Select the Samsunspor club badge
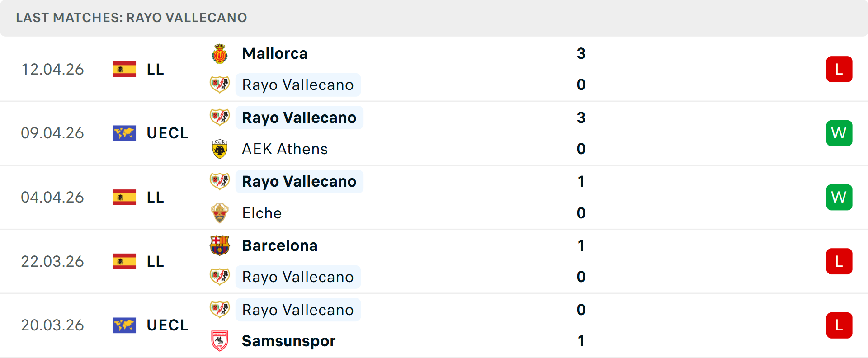 tap(220, 341)
